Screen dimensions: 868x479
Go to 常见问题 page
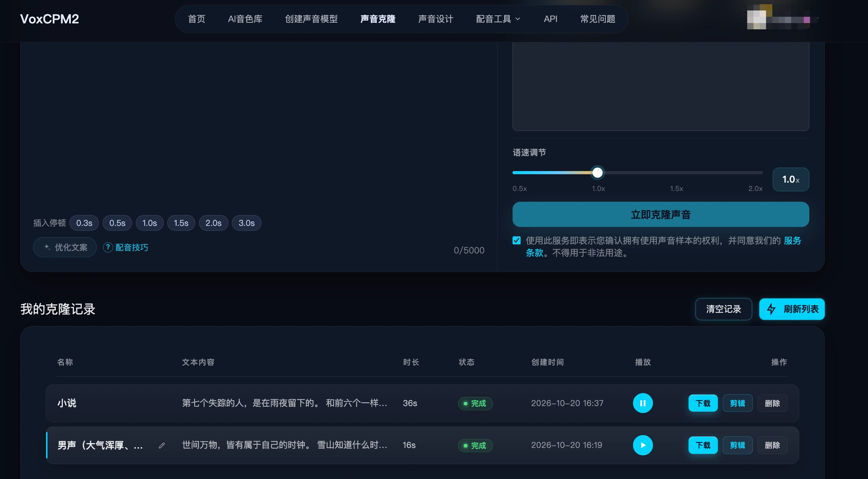click(598, 19)
